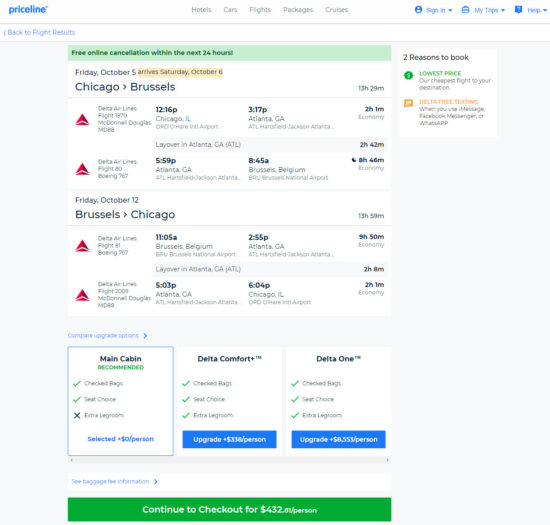Viewport: 550px width, 525px height.
Task: Open See baggage fee information link
Action: (110, 482)
